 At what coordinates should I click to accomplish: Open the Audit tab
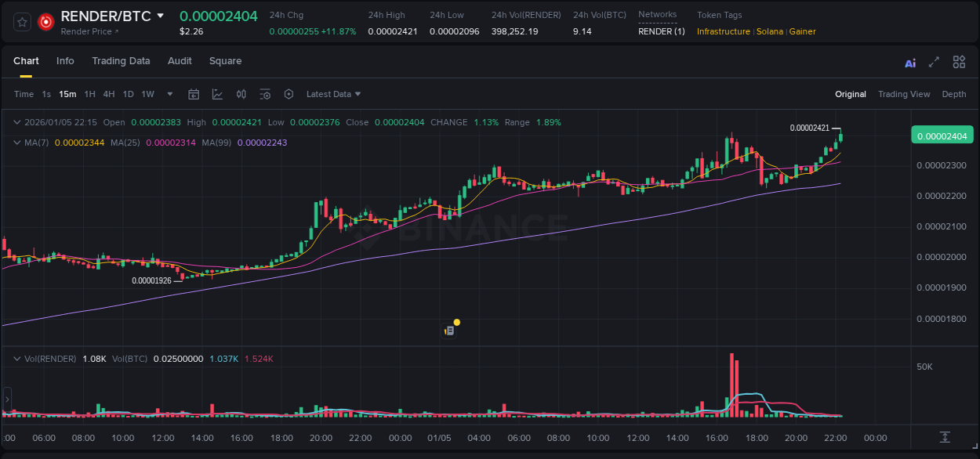pyautogui.click(x=180, y=61)
